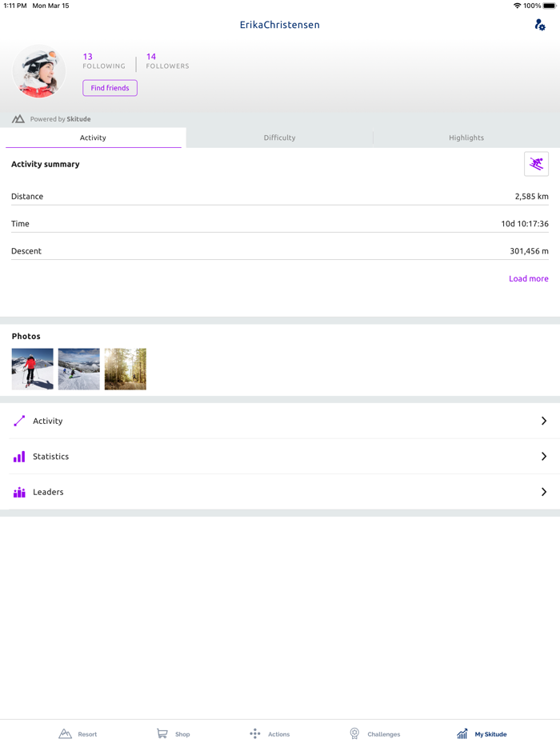Switch to the Difficulty tab
560x747 pixels.
280,138
